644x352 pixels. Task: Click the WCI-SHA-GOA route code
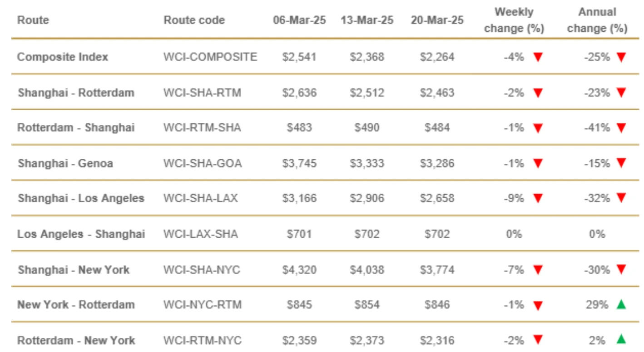click(x=203, y=163)
